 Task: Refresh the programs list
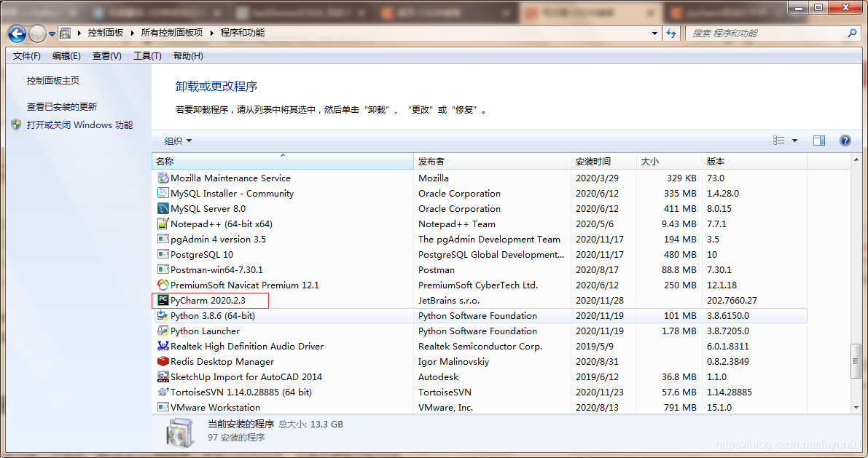[671, 33]
